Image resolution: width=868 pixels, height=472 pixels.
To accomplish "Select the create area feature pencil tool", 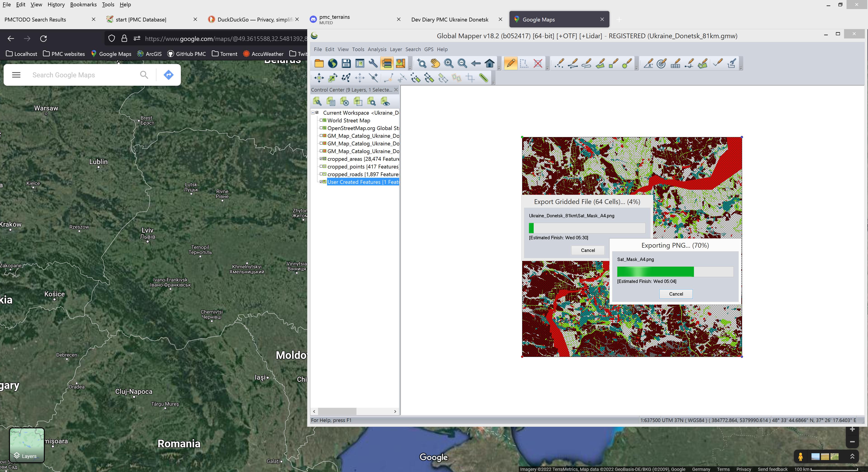I will tap(600, 63).
